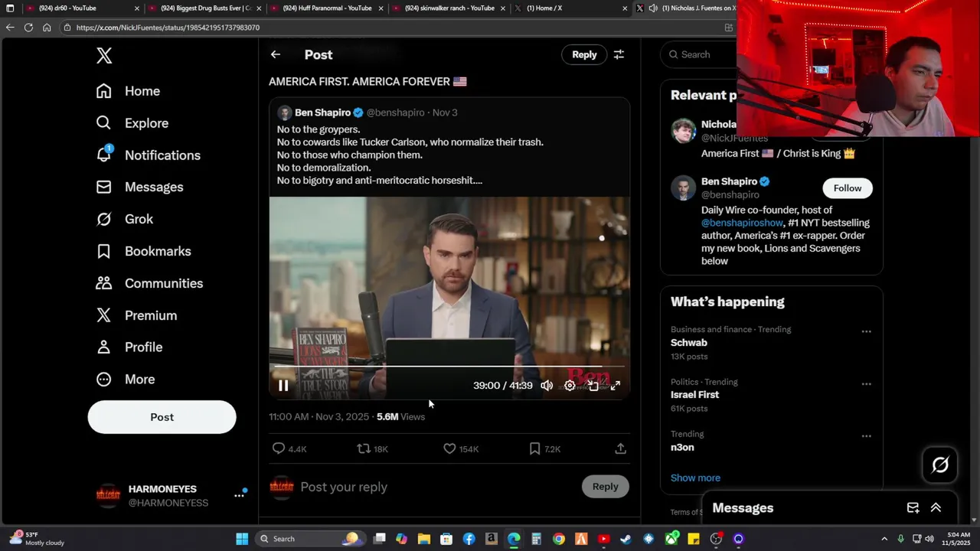Open reply view settings sliders icon
Image resolution: width=980 pixels, height=551 pixels.
619,54
